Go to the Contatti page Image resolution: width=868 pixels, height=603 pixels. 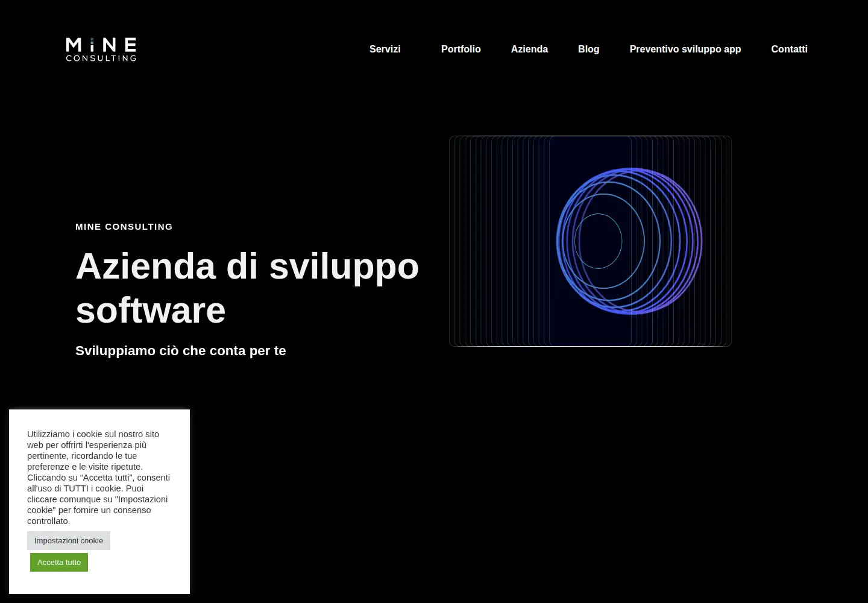click(x=789, y=49)
